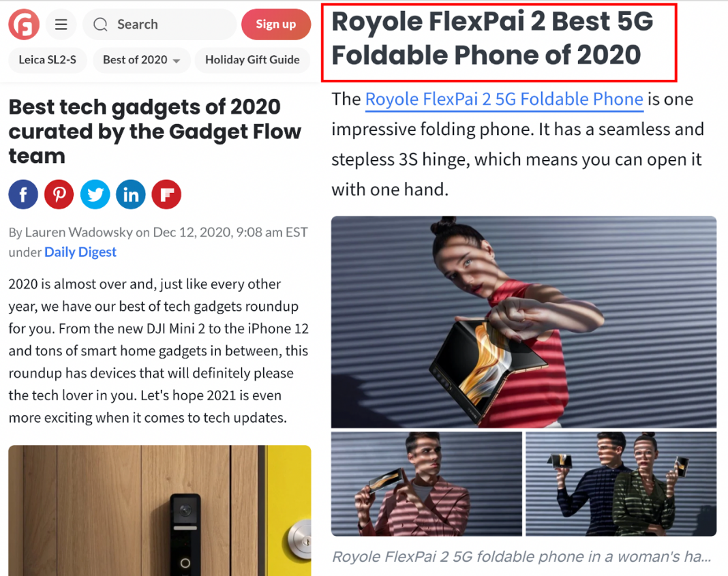Viewport: 728px width, 576px height.
Task: View the man in pink jacket photo
Action: pos(426,484)
